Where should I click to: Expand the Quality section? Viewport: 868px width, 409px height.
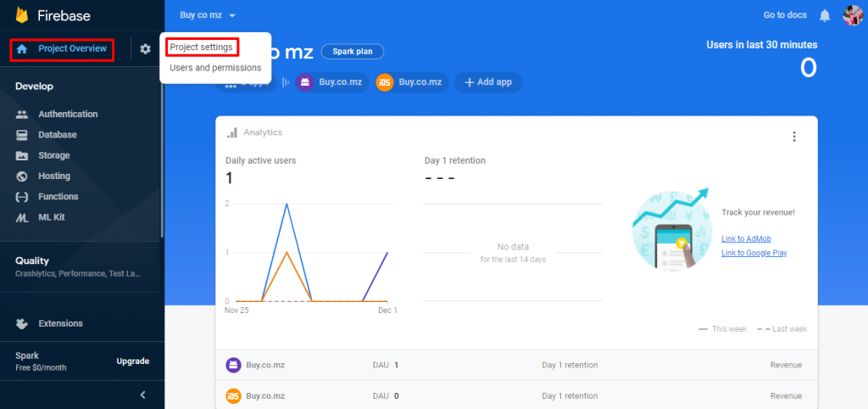pos(80,266)
